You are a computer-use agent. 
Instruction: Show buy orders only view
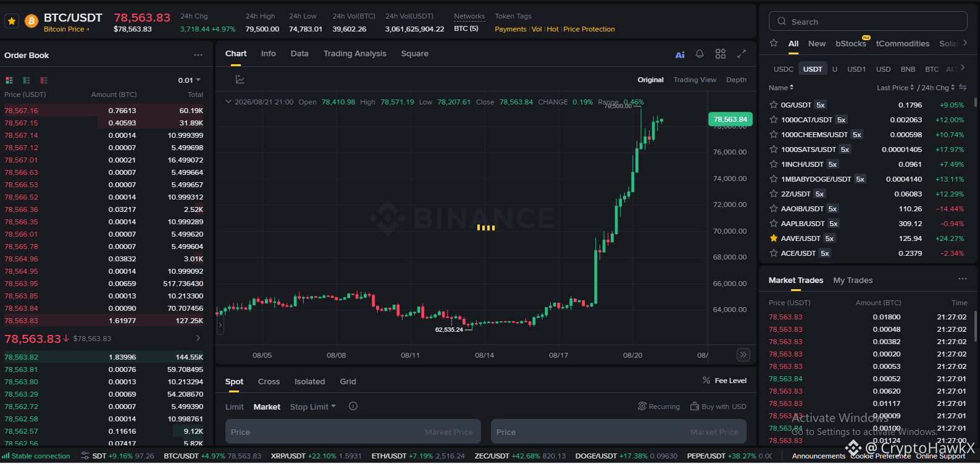[27, 80]
